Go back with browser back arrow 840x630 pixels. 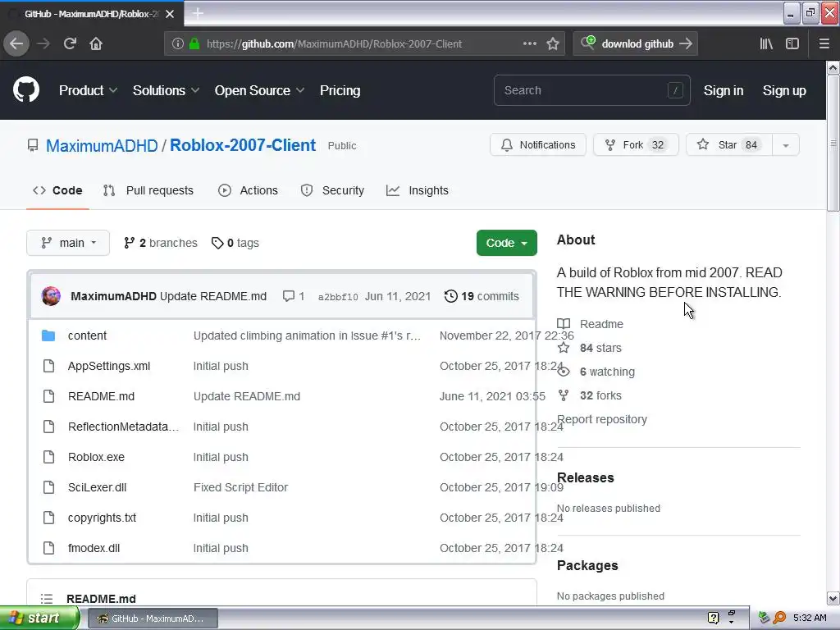click(16, 43)
